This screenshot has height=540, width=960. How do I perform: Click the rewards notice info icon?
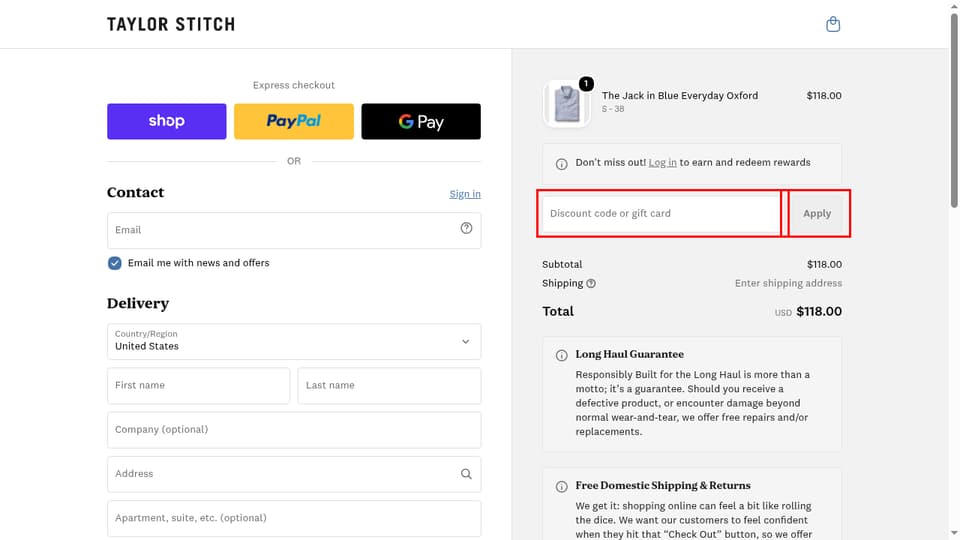561,164
